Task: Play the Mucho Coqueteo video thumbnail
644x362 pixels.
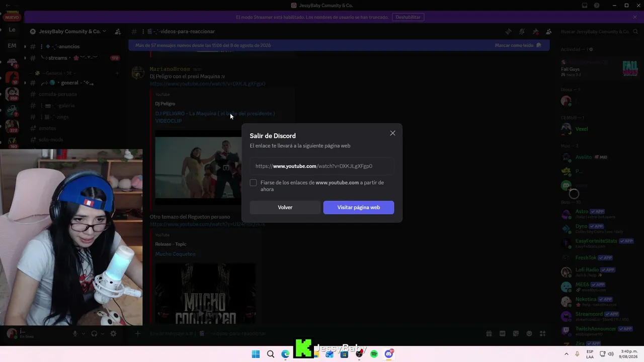Action: (x=205, y=294)
